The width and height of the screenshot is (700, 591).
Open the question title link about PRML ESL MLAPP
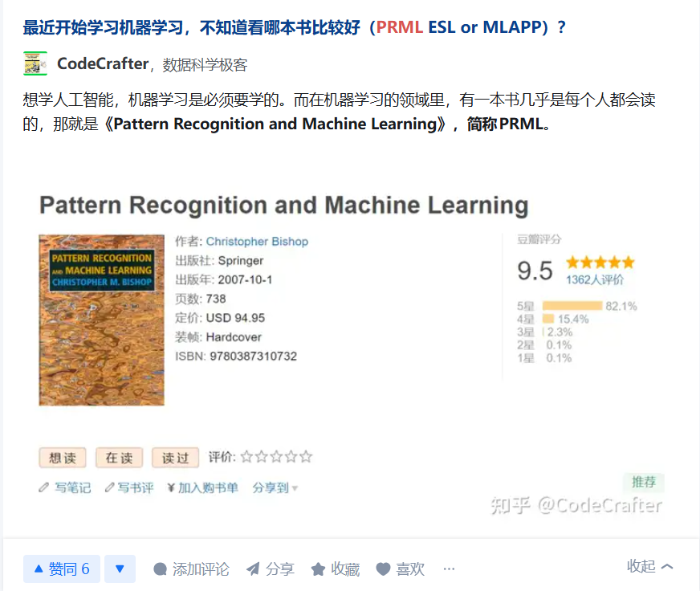pos(294,27)
